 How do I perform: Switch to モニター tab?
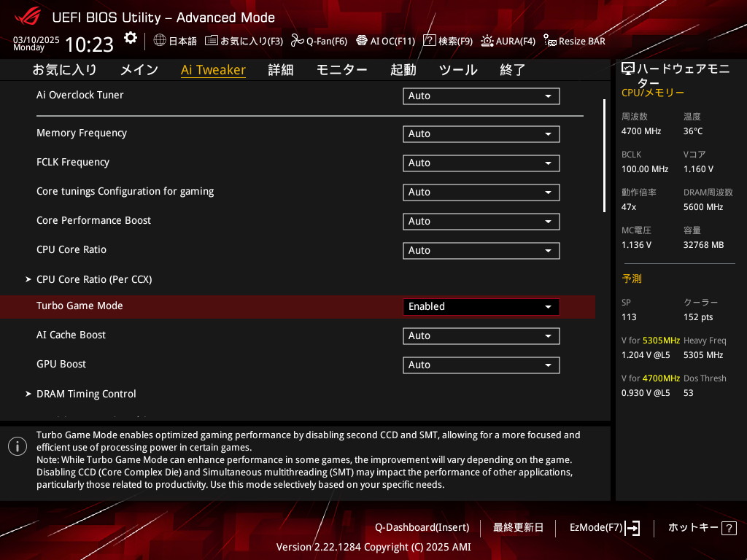[x=341, y=70]
